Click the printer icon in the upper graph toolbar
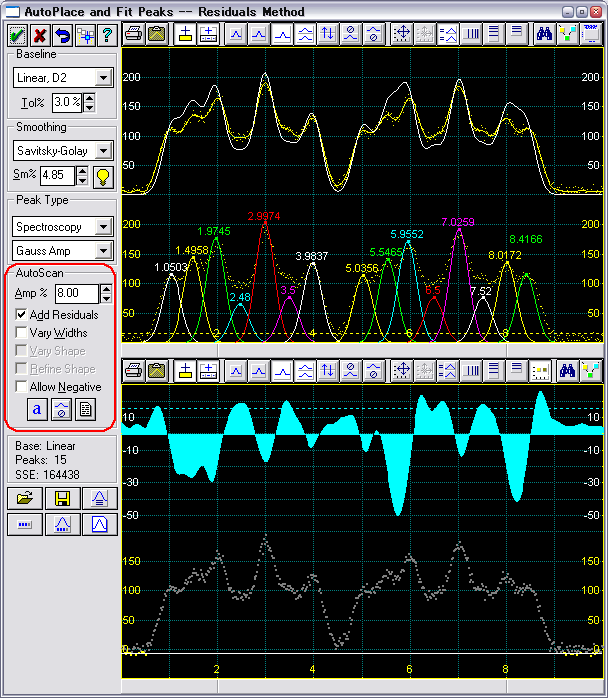608x698 pixels. point(133,33)
